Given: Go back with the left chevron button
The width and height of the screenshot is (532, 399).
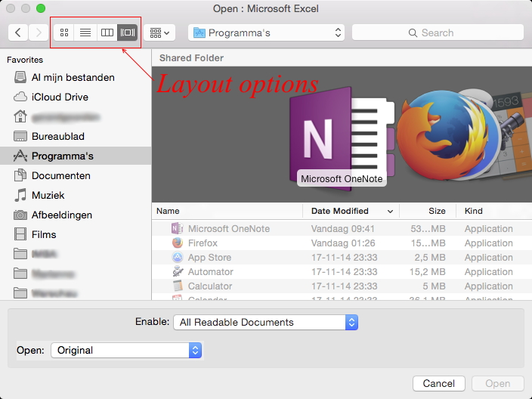Looking at the screenshot, I should (x=18, y=32).
